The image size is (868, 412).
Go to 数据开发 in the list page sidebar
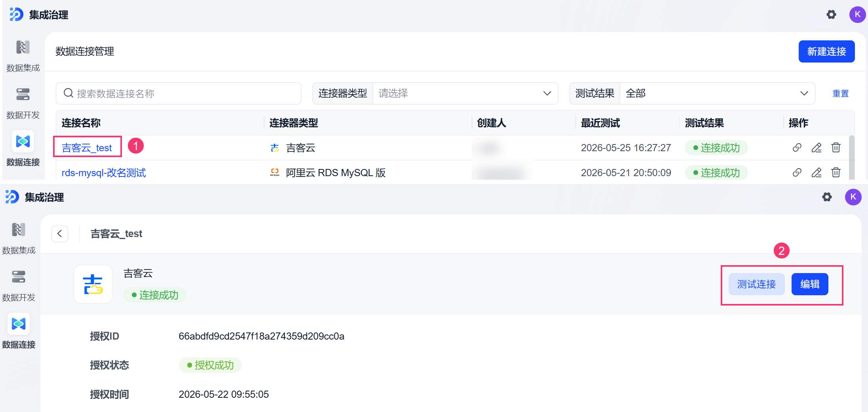pyautogui.click(x=23, y=103)
